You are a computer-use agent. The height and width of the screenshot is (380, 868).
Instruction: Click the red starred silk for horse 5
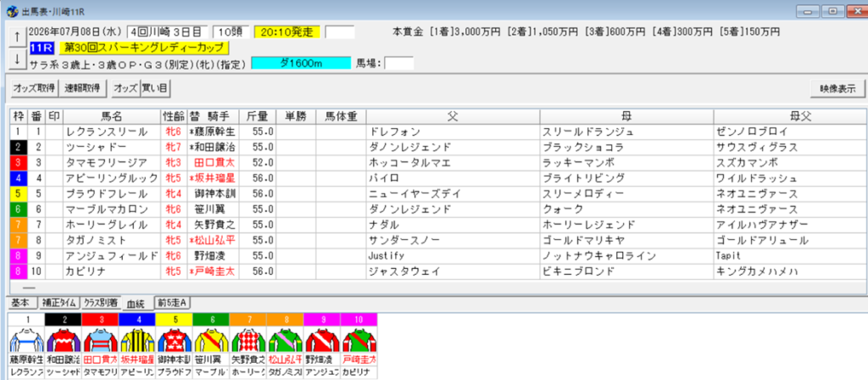click(174, 339)
